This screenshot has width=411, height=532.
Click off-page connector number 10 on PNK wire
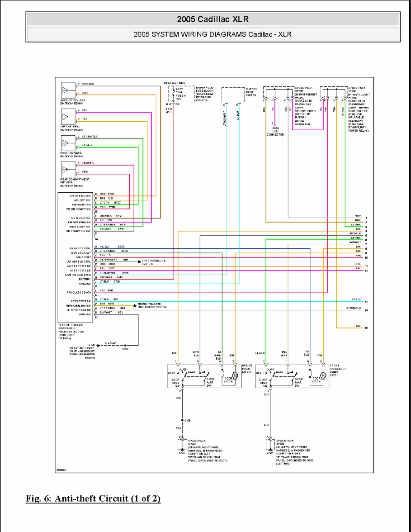click(x=366, y=258)
